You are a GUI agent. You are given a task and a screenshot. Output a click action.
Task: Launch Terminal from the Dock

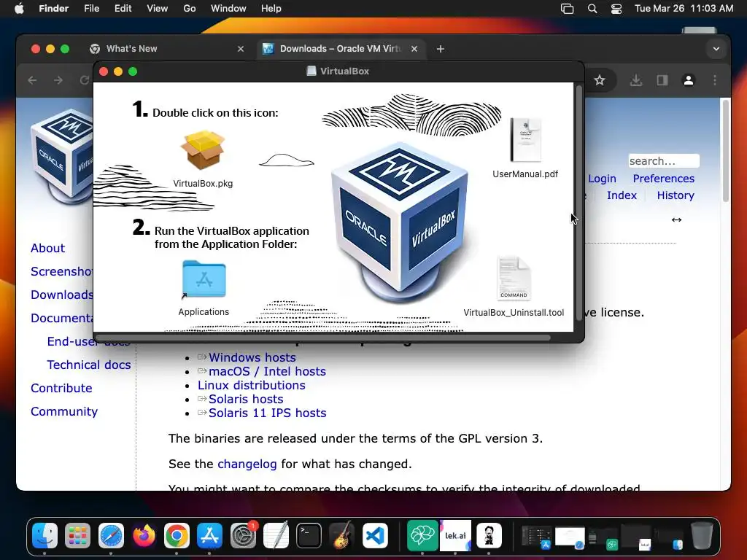(x=309, y=536)
